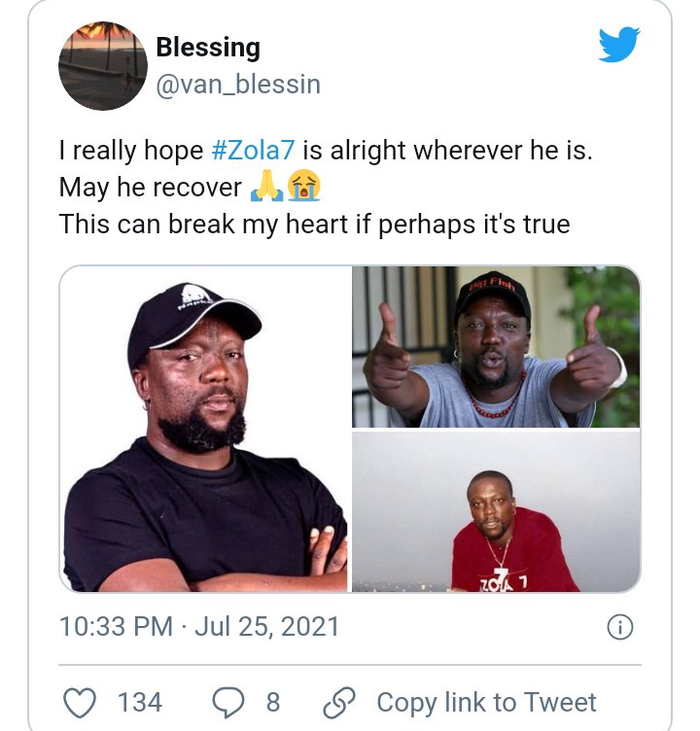Viewport: 700px width, 731px height.
Task: Click the "May he recover" text
Action: [150, 188]
